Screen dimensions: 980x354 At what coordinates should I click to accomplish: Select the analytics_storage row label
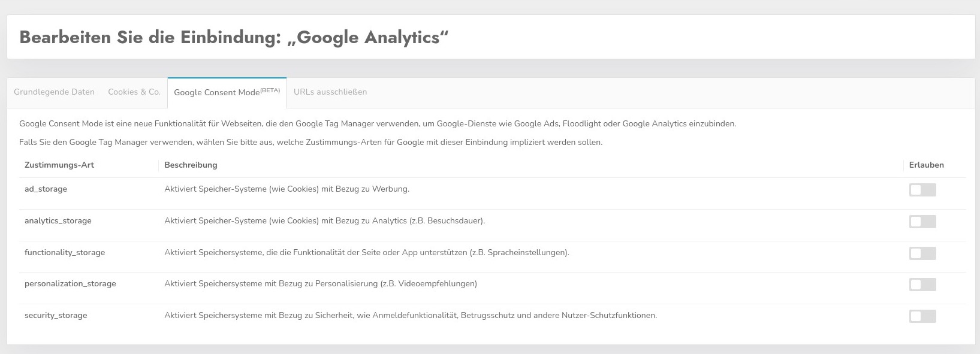58,221
